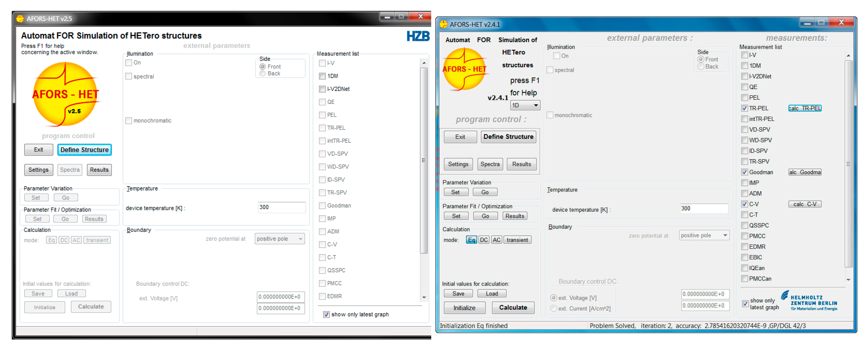The height and width of the screenshot is (351, 868).
Task: Click the calc_C-V button
Action: click(x=804, y=204)
